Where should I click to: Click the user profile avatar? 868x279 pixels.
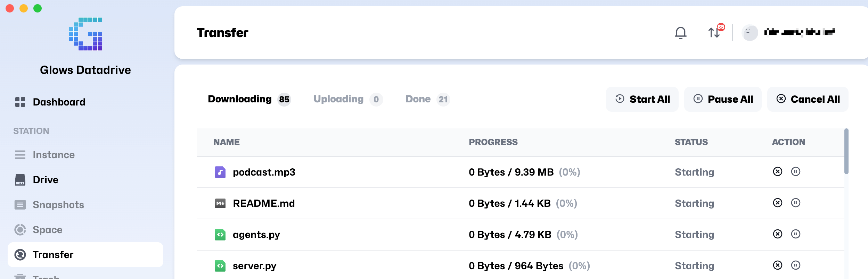tap(750, 33)
